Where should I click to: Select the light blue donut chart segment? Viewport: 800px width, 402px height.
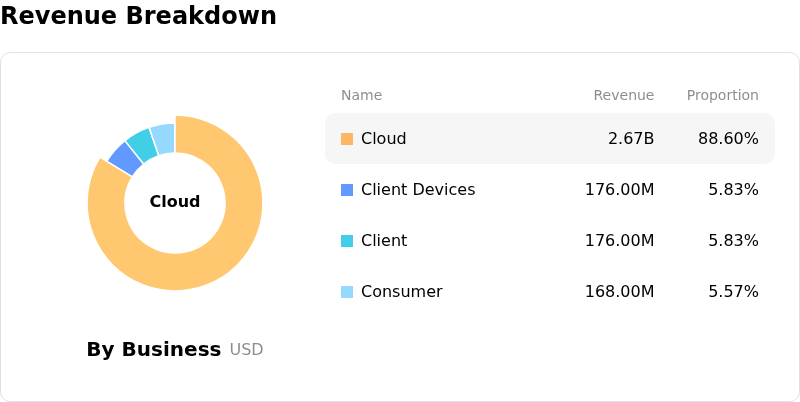[163, 136]
